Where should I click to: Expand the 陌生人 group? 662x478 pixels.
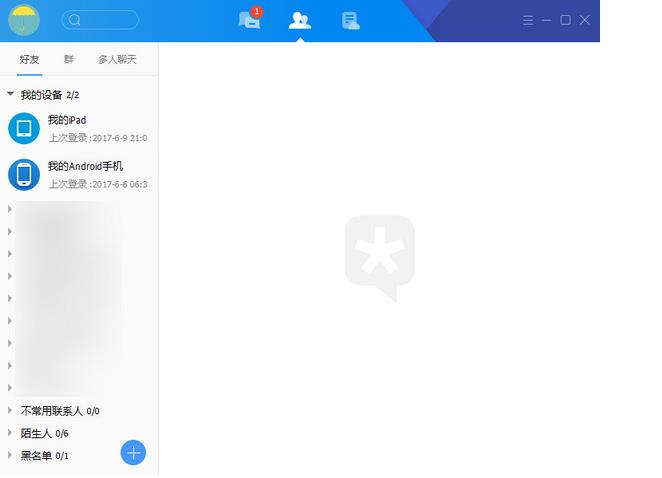point(11,433)
